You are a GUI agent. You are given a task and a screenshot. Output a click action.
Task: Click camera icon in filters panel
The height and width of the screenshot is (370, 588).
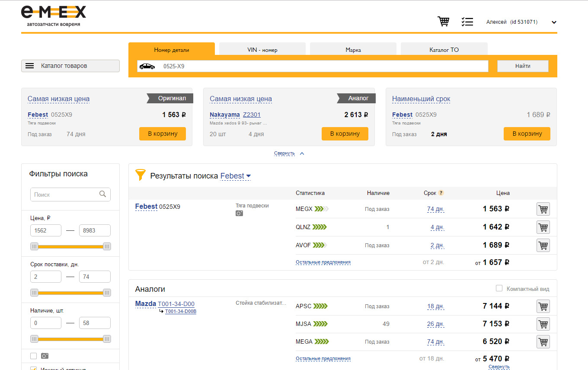45,356
